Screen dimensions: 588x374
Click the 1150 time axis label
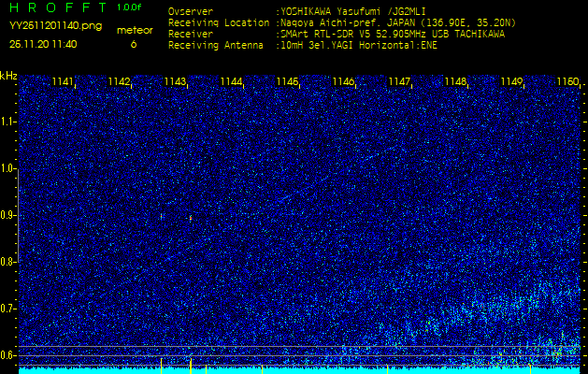coord(567,81)
